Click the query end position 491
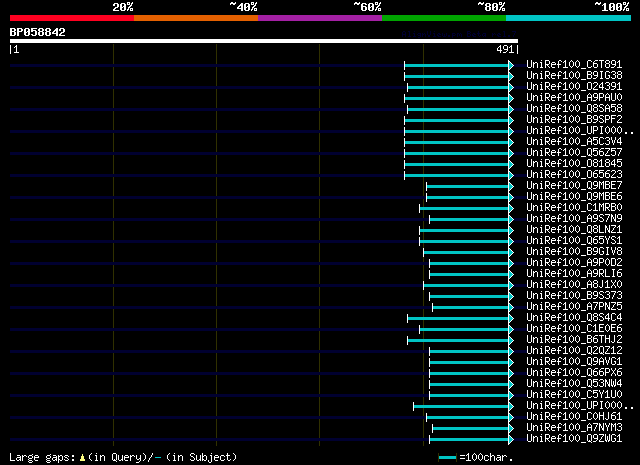The width and height of the screenshot is (640, 465). click(505, 49)
